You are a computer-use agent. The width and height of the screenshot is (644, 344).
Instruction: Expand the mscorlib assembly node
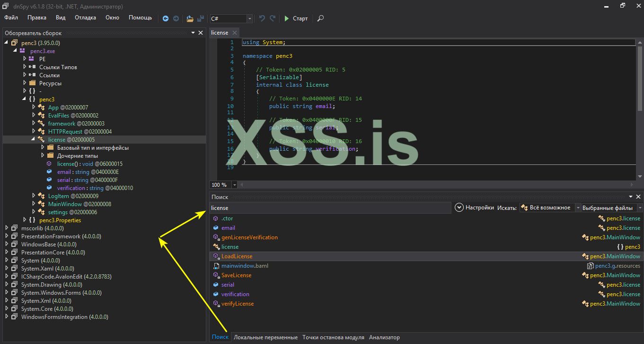pyautogui.click(x=6, y=228)
